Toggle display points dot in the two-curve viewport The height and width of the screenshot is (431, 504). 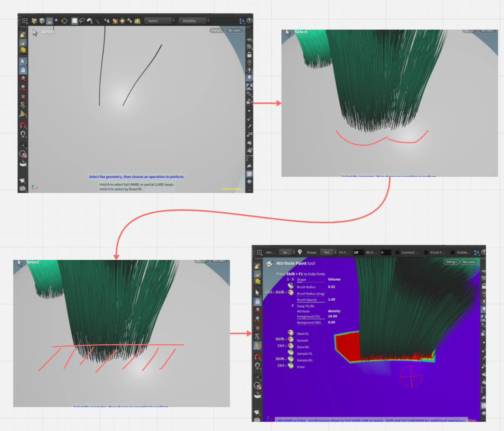[x=249, y=110]
